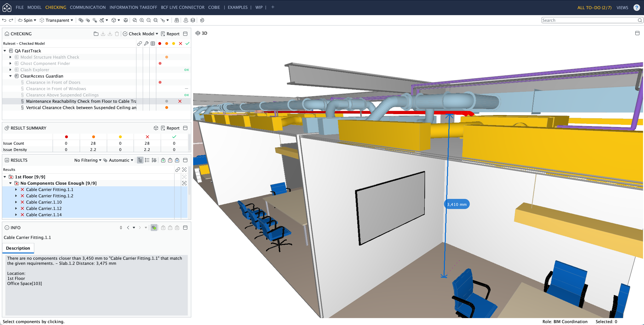
Task: Click the wrench parameters icon in ruleset header
Action: coord(146,44)
